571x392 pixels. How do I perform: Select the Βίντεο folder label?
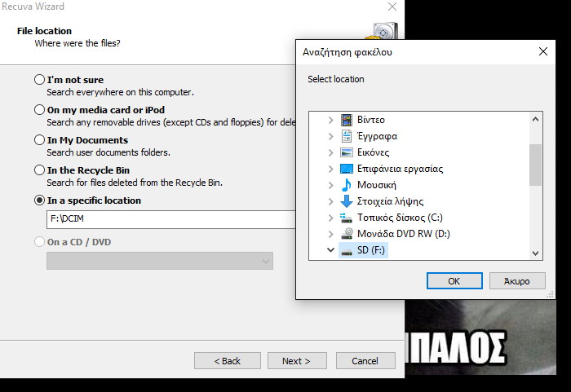(370, 120)
